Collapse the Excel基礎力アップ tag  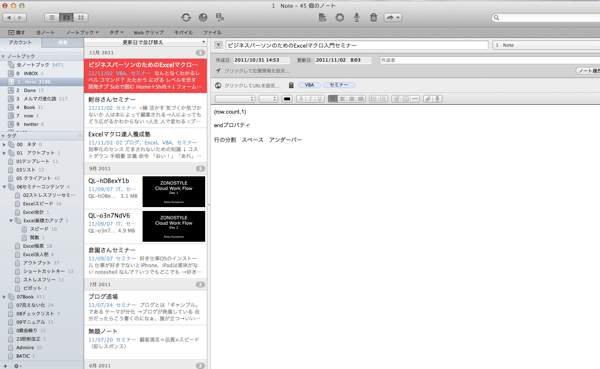pos(11,220)
